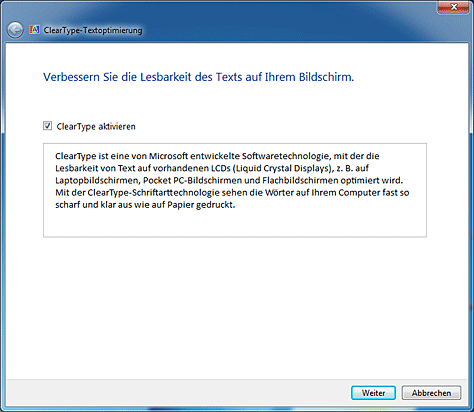
Task: Uncheck the ClearType aktivieren checkbox
Action: coord(47,126)
